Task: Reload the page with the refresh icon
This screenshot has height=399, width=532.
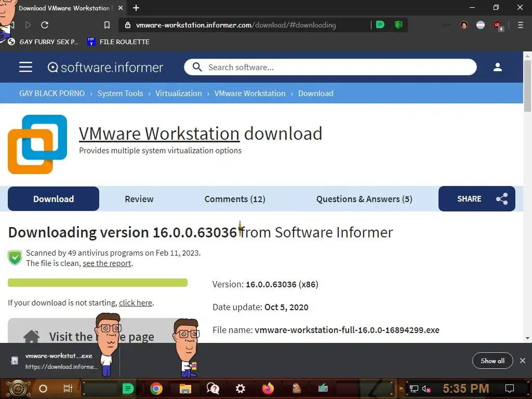Action: [45, 25]
